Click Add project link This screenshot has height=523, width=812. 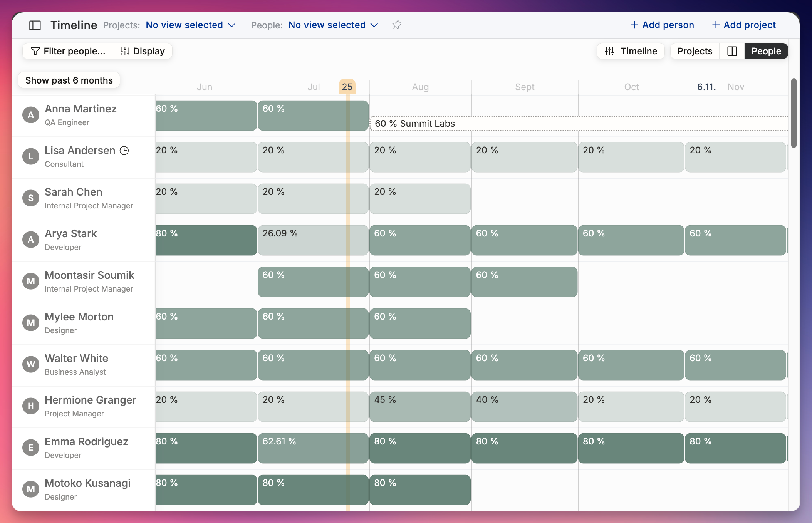point(743,25)
